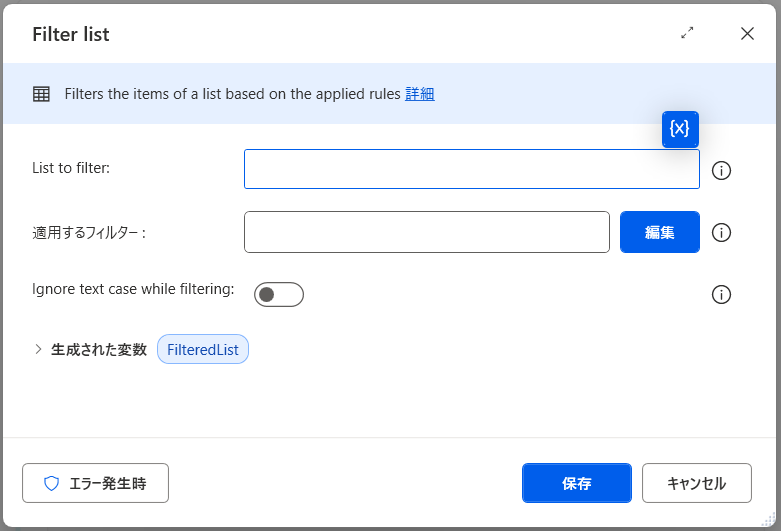Save the action with 保存
781x531 pixels.
[x=577, y=483]
